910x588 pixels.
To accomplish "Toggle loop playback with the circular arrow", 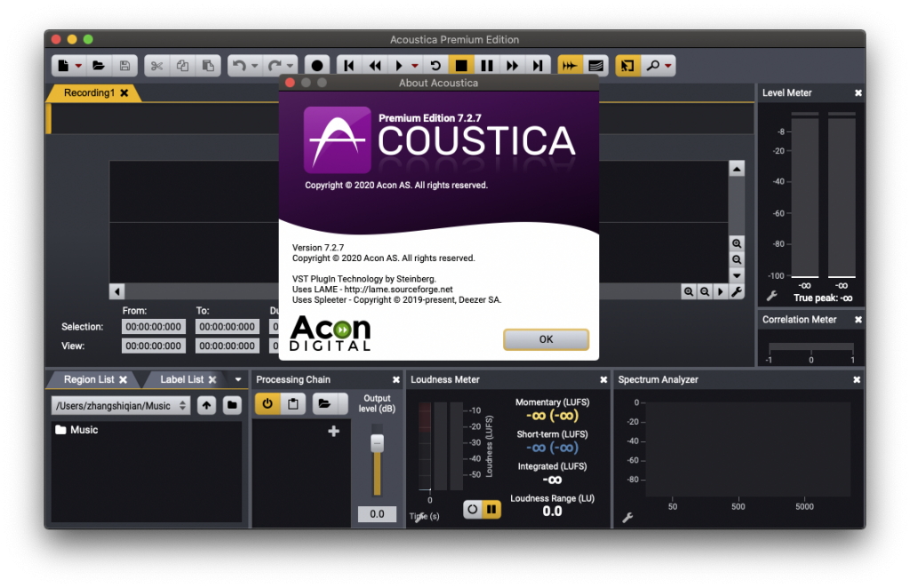I will tap(435, 66).
